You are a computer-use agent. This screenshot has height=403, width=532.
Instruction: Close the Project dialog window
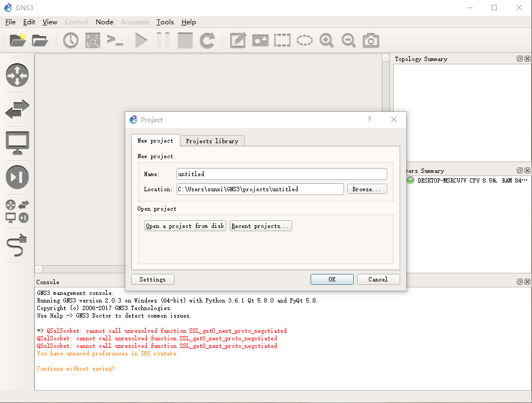pyautogui.click(x=394, y=119)
